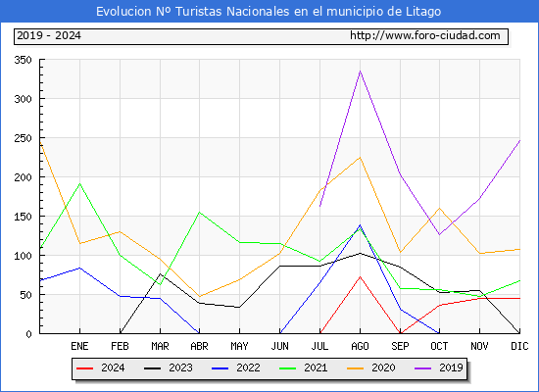This screenshot has width=539, height=392.
Task: Select the '2022' legend label
Action: tap(248, 367)
